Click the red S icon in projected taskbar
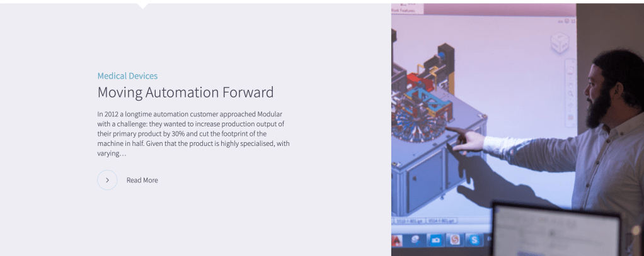The width and height of the screenshot is (644, 256). [454, 240]
